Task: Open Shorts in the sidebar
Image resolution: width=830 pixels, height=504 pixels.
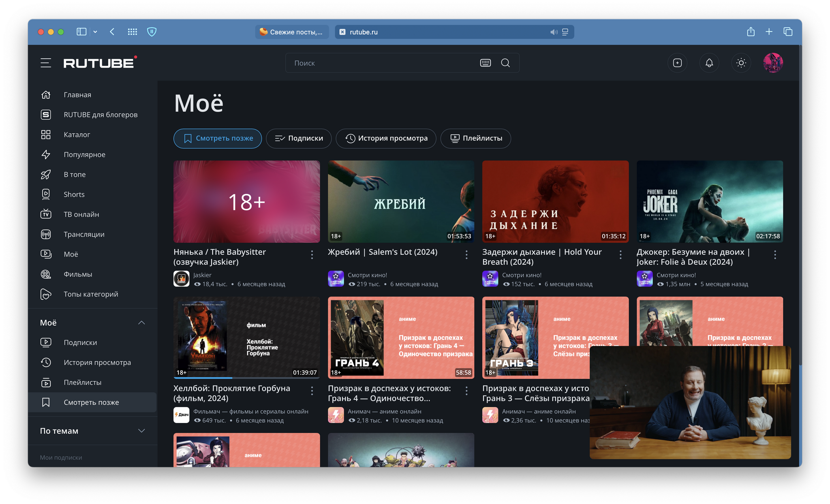Action: (x=74, y=194)
